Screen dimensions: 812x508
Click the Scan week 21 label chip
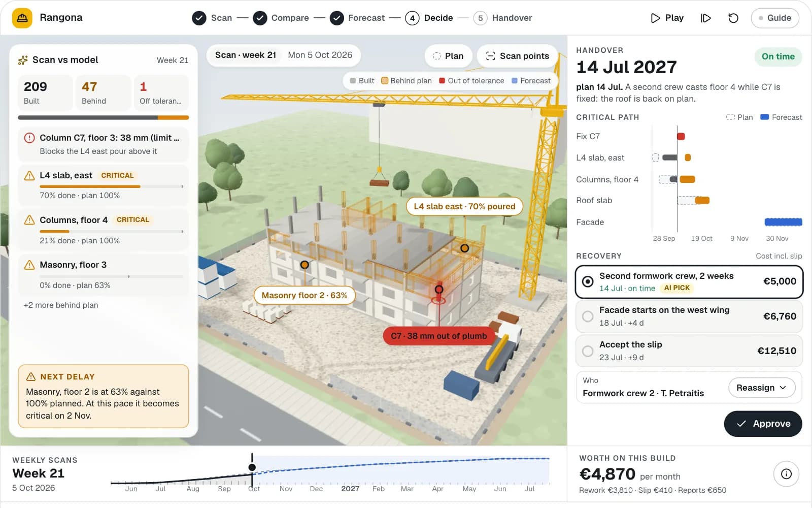point(246,55)
